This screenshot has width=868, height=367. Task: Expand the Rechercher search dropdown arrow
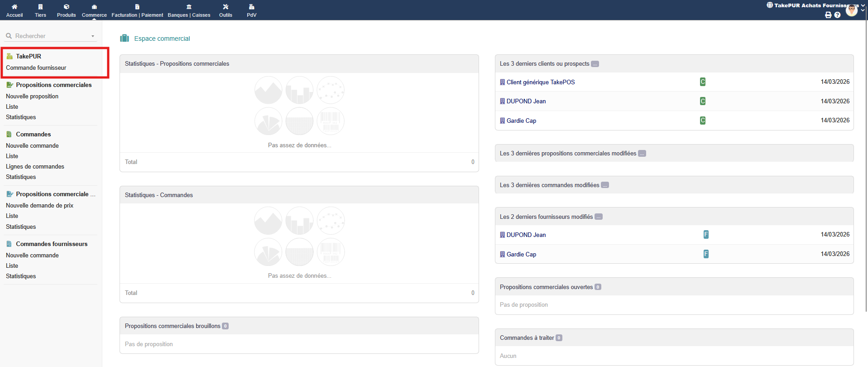click(x=93, y=36)
